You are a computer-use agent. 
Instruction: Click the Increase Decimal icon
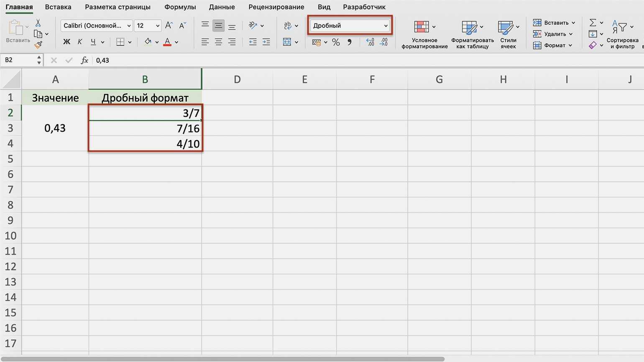click(370, 42)
